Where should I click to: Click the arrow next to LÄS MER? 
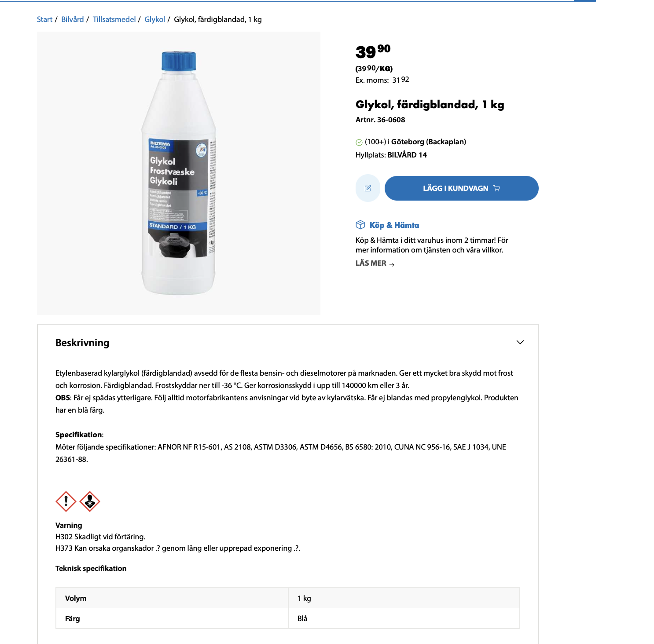(392, 264)
